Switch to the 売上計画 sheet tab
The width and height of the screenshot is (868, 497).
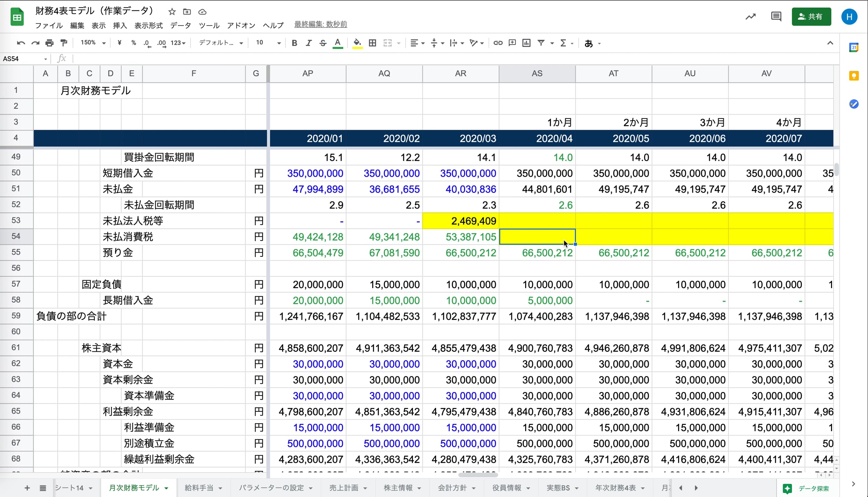344,488
